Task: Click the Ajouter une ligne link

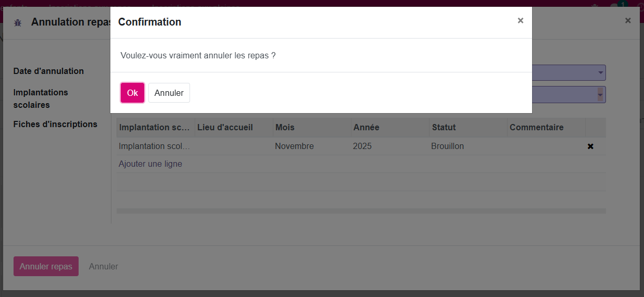Action: [150, 164]
